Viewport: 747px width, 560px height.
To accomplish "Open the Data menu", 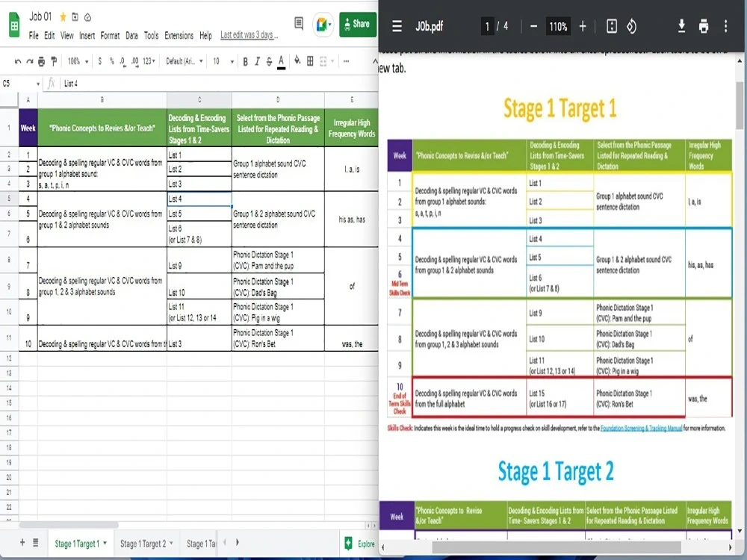I will 131,35.
